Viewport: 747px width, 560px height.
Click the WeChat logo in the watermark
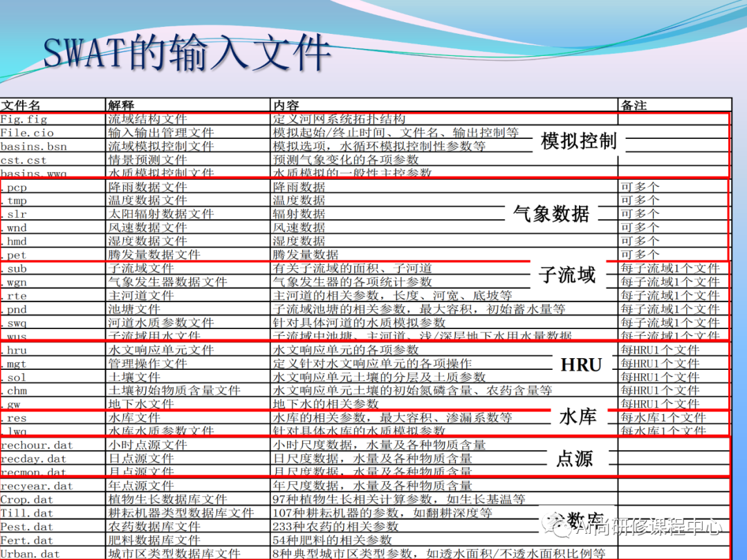click(558, 528)
